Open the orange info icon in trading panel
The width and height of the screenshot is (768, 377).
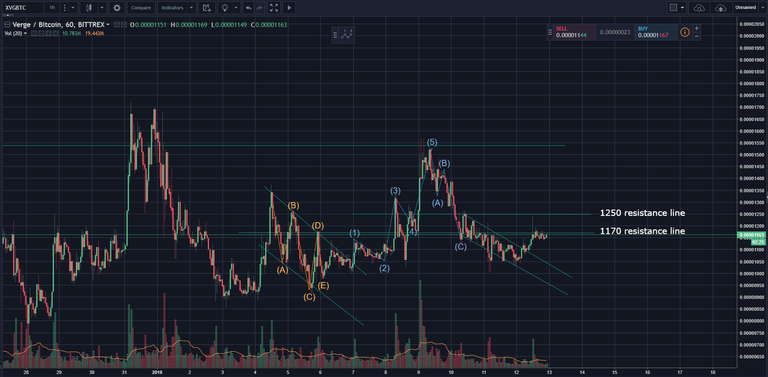tap(685, 32)
